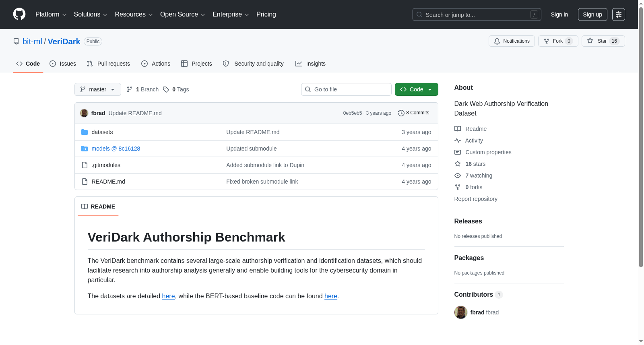Click the Contributors heading link

tap(478, 295)
